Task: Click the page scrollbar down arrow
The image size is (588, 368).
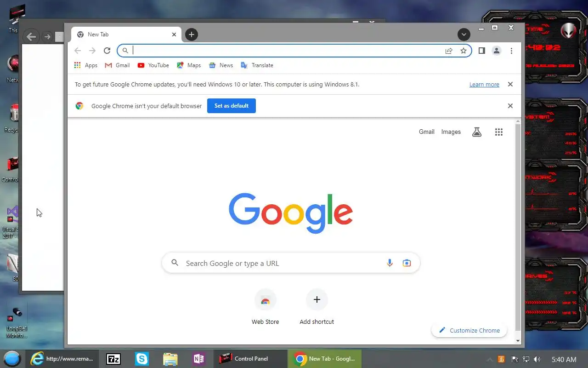Action: [x=518, y=340]
